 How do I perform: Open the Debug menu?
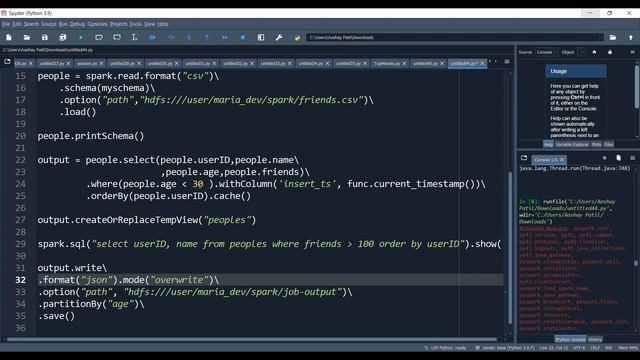(x=77, y=24)
